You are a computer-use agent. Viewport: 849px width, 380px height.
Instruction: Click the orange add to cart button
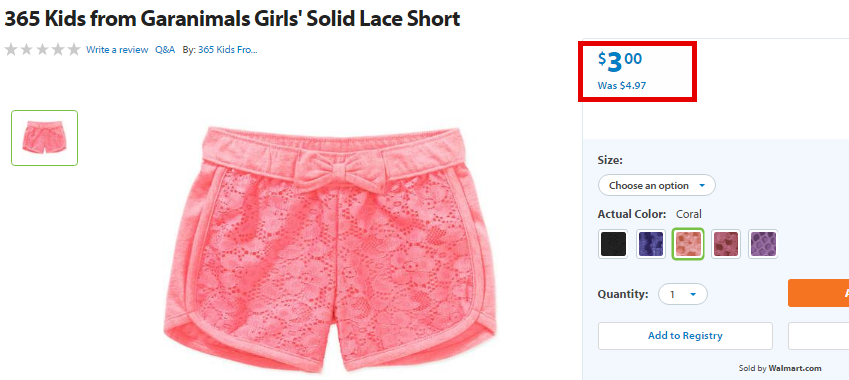818,293
